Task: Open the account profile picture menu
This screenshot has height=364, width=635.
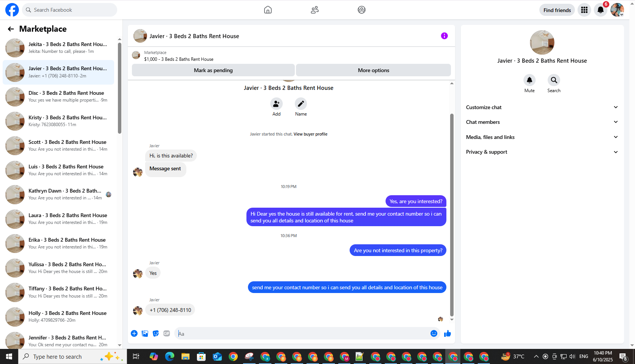Action: [x=617, y=10]
